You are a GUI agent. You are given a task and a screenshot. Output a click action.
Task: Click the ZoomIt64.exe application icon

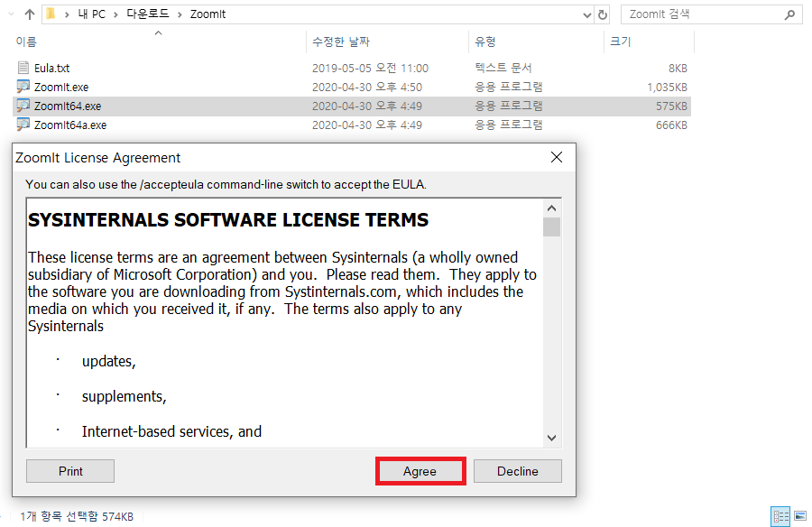[x=23, y=106]
